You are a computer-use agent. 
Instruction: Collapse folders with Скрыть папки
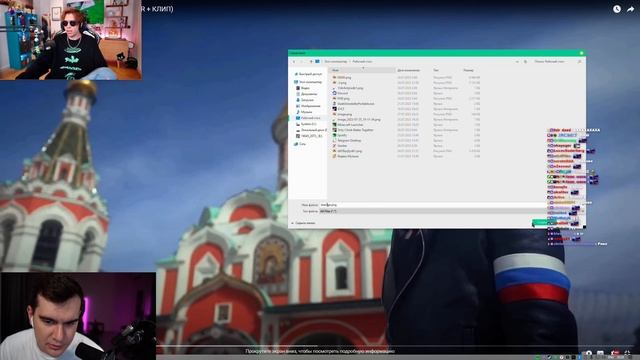coord(303,223)
